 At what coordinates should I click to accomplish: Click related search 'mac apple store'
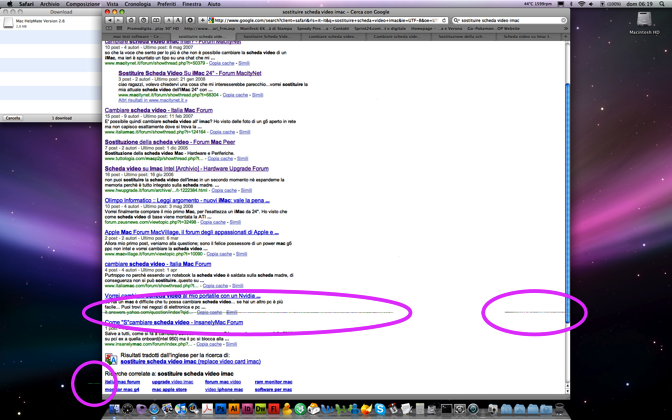click(x=169, y=390)
